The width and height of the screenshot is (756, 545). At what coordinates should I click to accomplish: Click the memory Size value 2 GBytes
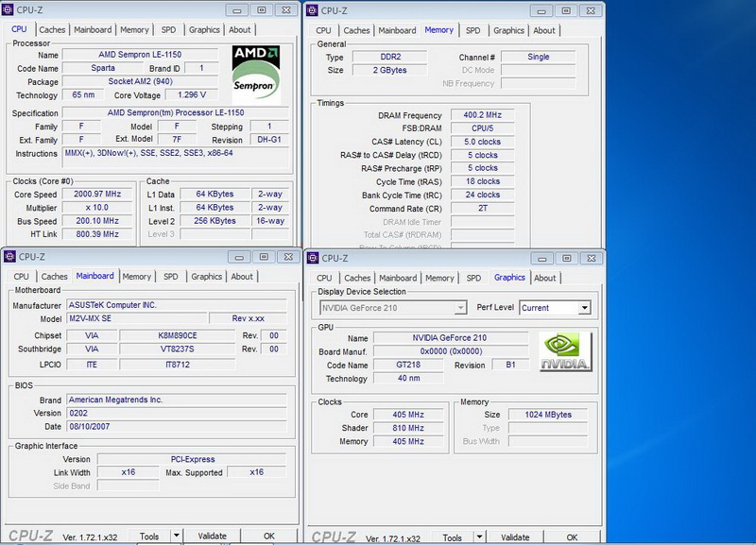[390, 70]
